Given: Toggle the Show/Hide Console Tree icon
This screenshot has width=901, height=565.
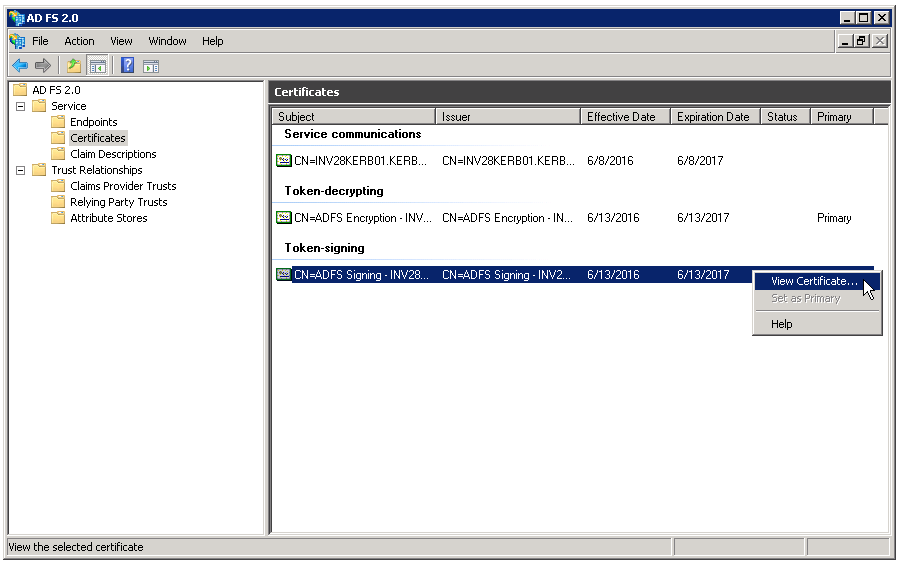Looking at the screenshot, I should point(98,66).
